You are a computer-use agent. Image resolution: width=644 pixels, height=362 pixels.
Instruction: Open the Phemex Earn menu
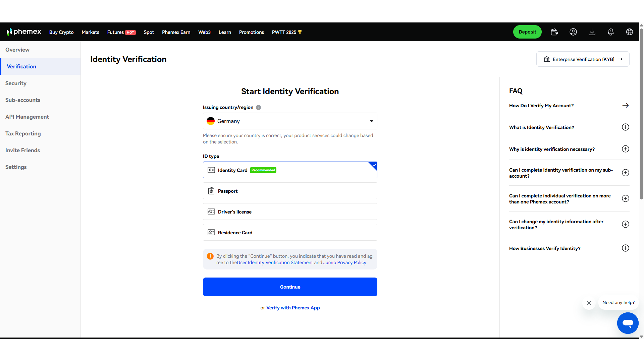tap(176, 32)
